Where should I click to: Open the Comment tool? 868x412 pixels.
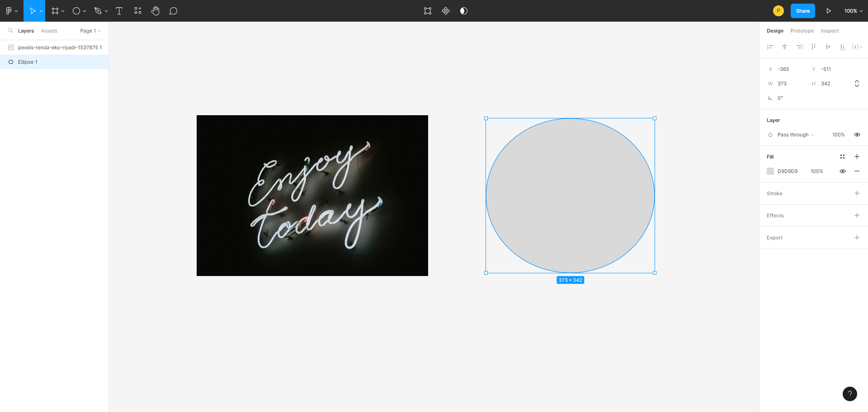(x=173, y=11)
